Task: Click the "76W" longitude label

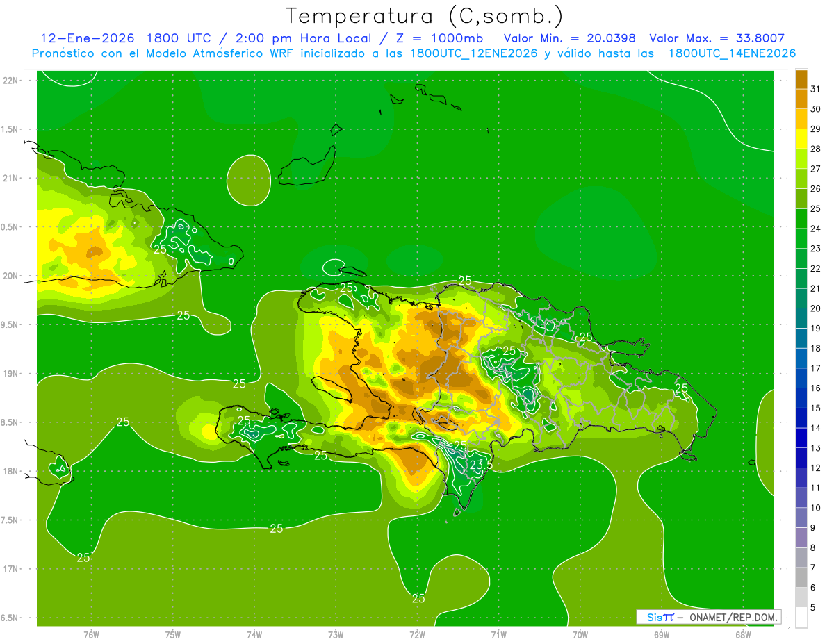Action: coord(91,634)
